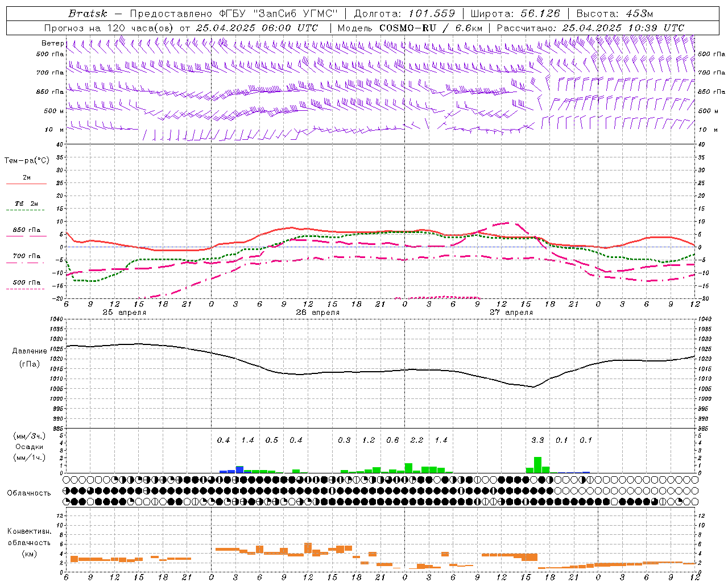Click the 'Осадки' precipitation label
Viewport: 728px width, 582px height.
click(x=29, y=447)
